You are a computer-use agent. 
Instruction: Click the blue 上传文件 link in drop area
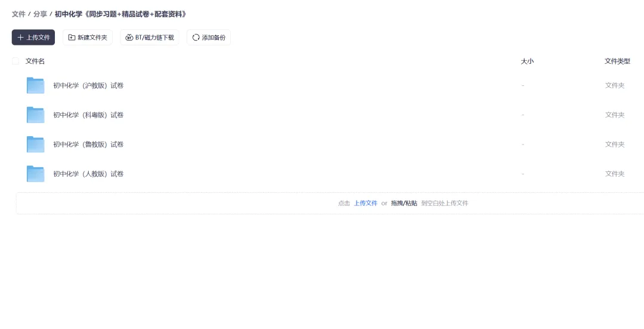click(366, 203)
